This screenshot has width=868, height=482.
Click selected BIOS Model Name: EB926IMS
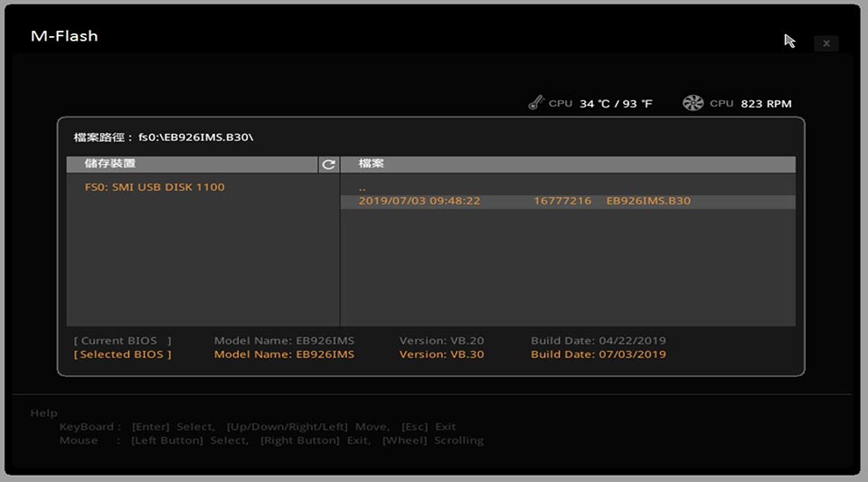point(284,354)
